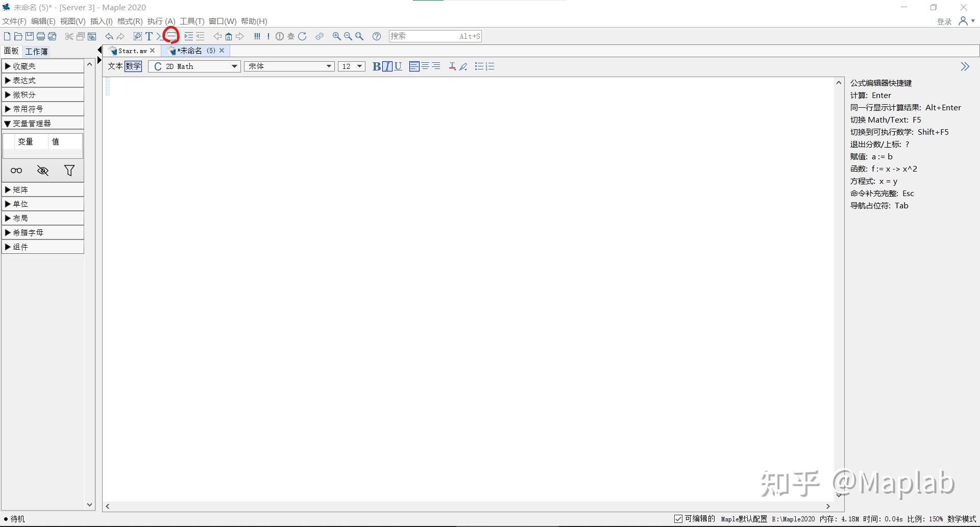Go forward with the right arrow icon
The width and height of the screenshot is (980, 527).
[x=240, y=36]
